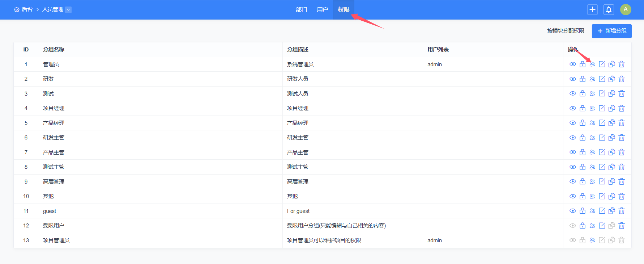Copy the 管理员 group
The height and width of the screenshot is (264, 644).
tap(612, 64)
